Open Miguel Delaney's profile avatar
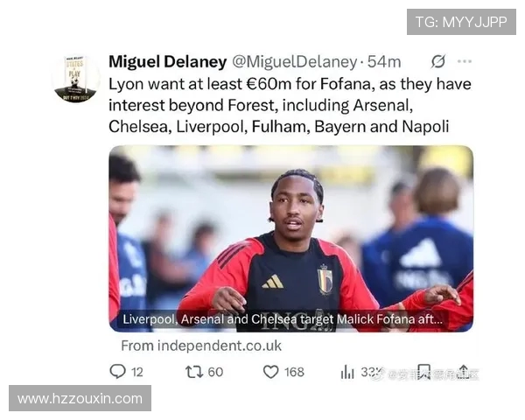This screenshot has width=525, height=420. [x=76, y=79]
